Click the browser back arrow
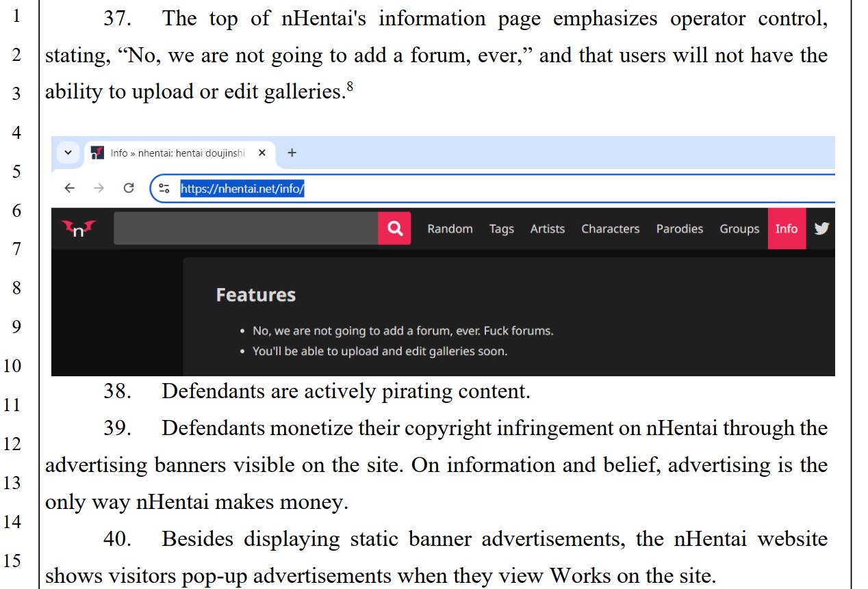The image size is (868, 589). click(x=69, y=188)
